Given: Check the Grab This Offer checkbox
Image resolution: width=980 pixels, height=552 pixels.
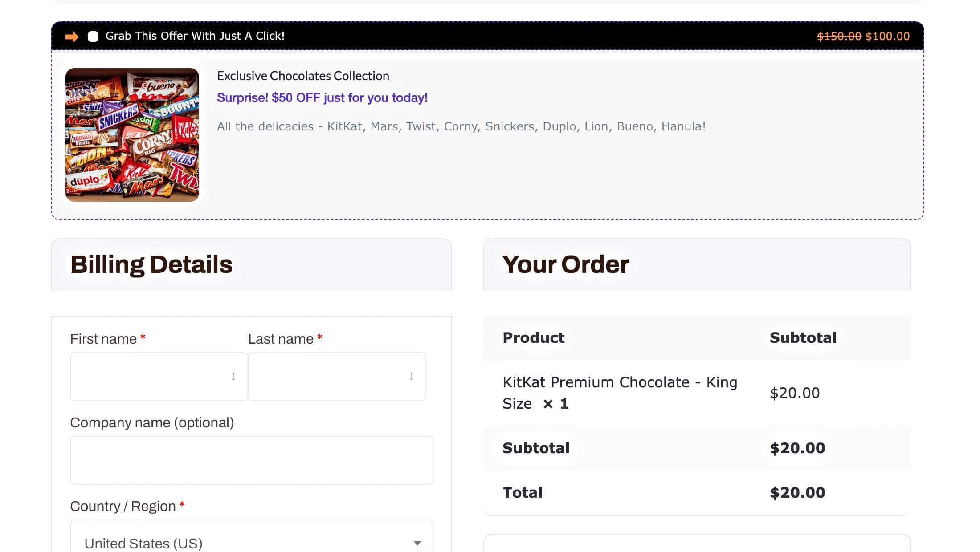Looking at the screenshot, I should (x=93, y=37).
